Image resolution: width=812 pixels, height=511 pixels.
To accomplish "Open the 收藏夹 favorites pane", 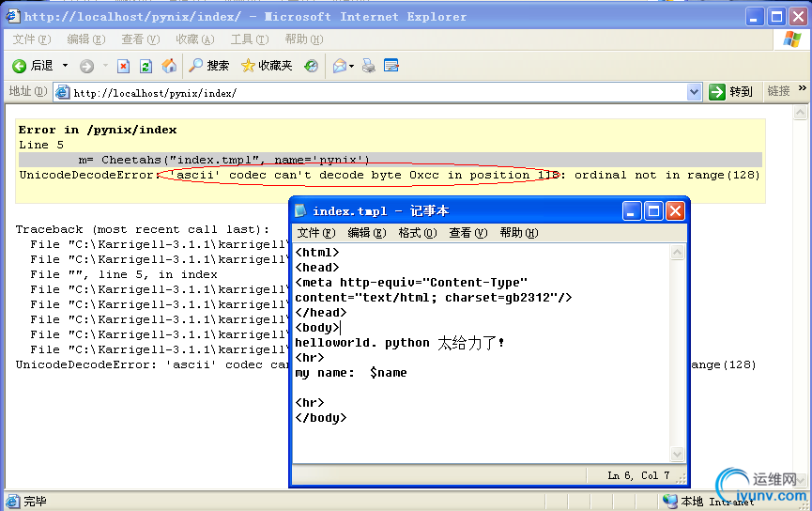I will click(267, 66).
